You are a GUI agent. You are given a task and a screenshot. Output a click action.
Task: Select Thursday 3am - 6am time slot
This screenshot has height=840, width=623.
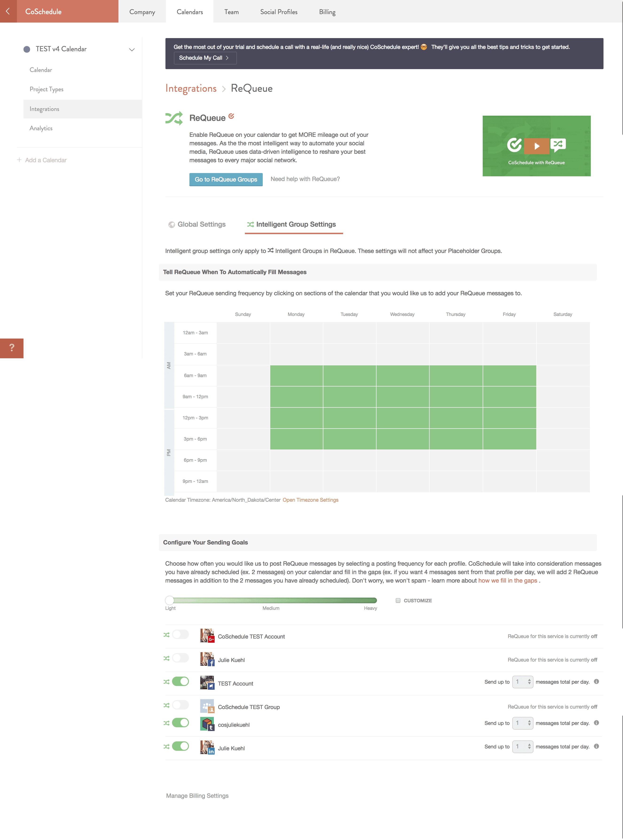coord(456,354)
